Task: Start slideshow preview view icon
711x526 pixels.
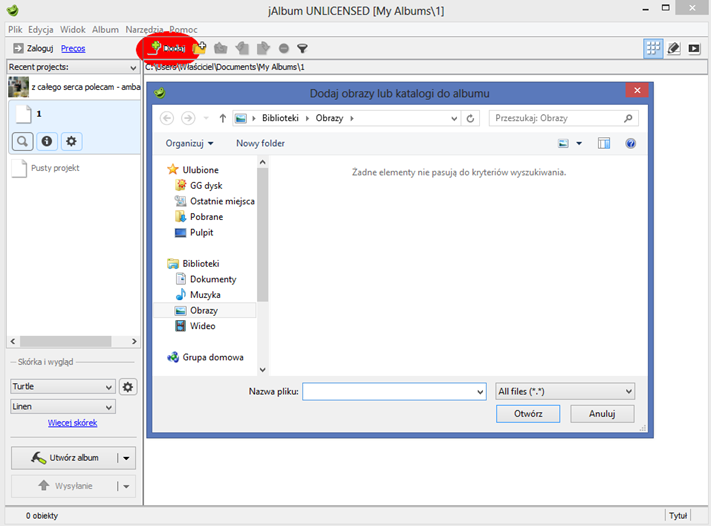Action: tap(694, 48)
